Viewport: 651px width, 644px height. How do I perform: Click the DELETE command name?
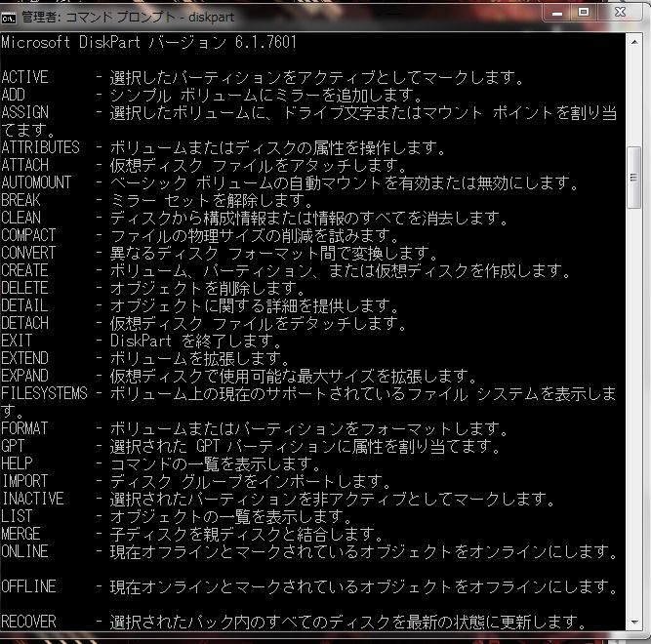click(25, 288)
